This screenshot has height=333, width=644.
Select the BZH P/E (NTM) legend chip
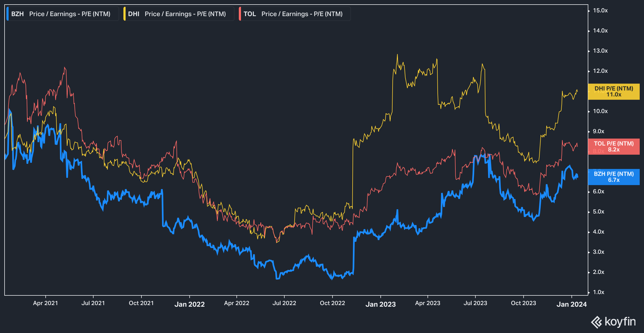coord(63,14)
